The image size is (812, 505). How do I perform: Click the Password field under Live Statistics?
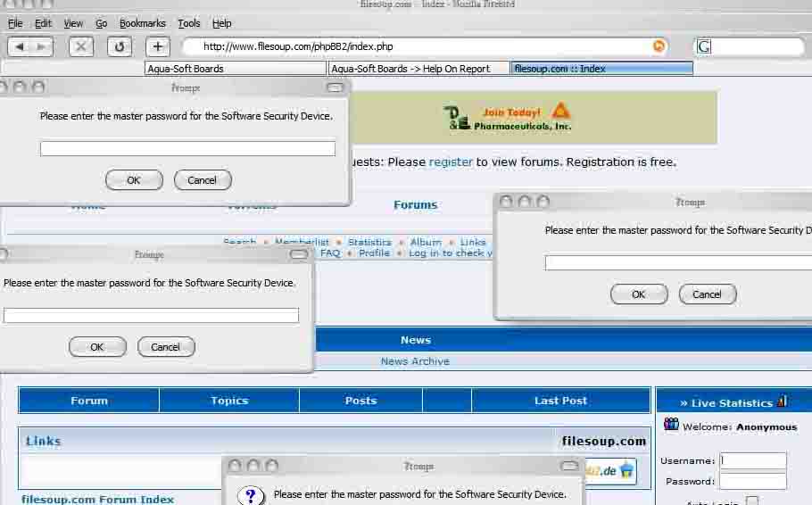click(753, 481)
